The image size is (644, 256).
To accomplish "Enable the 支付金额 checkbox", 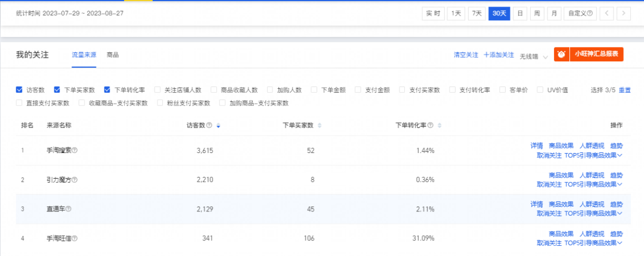I will tap(358, 90).
